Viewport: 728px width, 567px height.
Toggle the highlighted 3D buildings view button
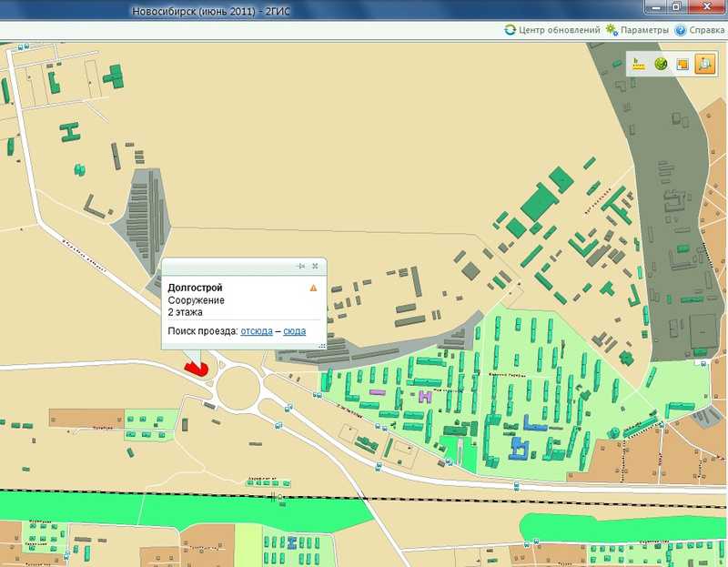coord(705,64)
